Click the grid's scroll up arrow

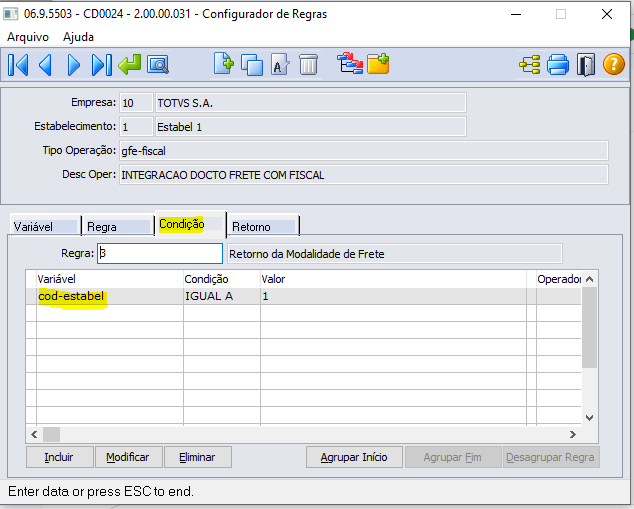click(590, 279)
